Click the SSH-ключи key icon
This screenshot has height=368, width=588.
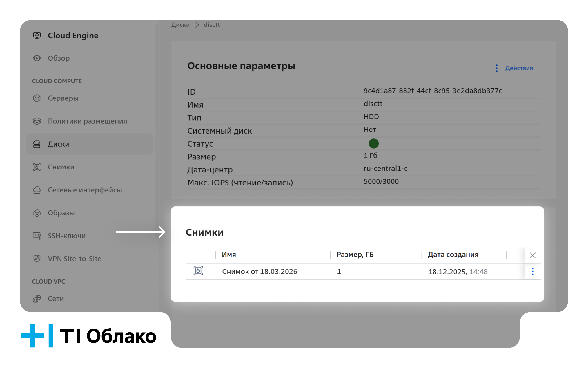pyautogui.click(x=37, y=236)
